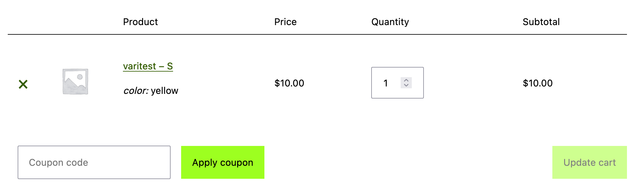The height and width of the screenshot is (189, 644).
Task: Select the $10.00 price text
Action: coord(289,83)
